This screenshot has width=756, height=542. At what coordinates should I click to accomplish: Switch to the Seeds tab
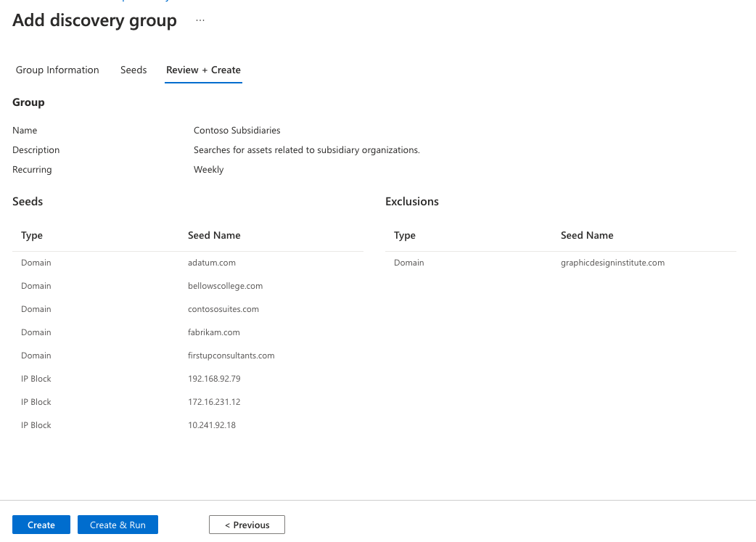133,70
